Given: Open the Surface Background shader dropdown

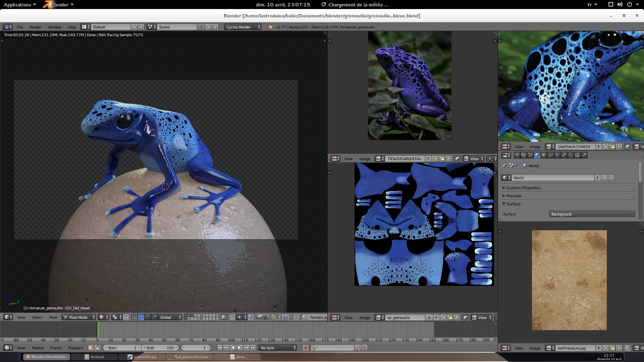Looking at the screenshot, I should (592, 214).
